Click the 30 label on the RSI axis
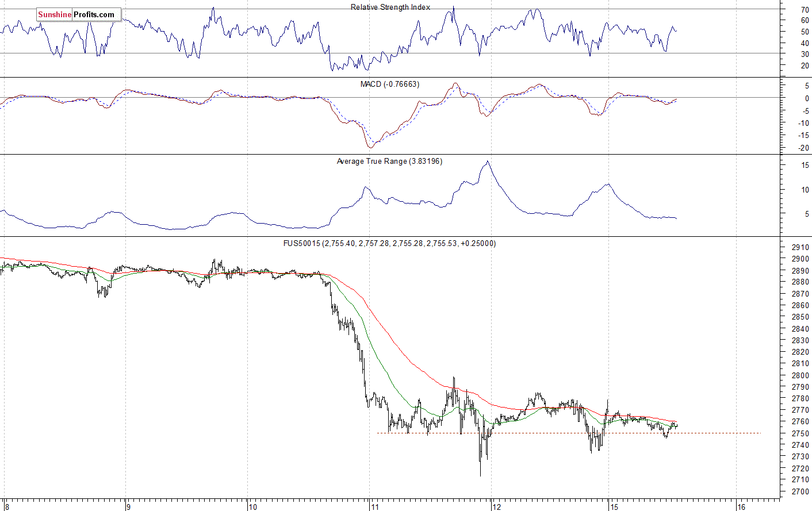This screenshot has height=511, width=812. pyautogui.click(x=805, y=55)
